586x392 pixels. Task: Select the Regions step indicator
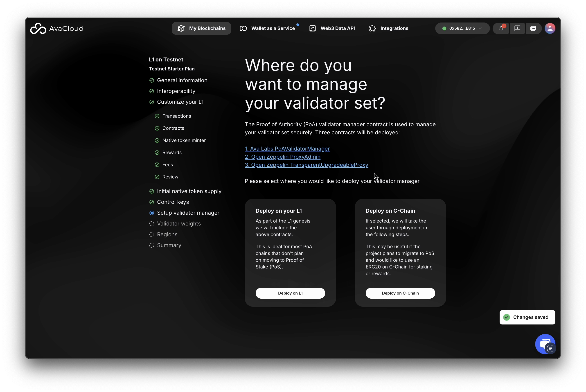pos(151,234)
